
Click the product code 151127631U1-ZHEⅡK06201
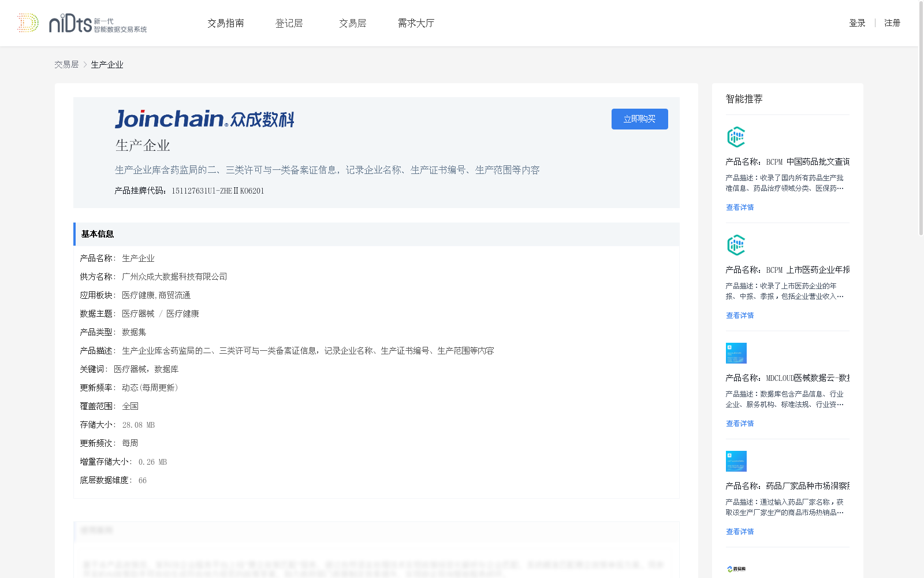tap(218, 191)
